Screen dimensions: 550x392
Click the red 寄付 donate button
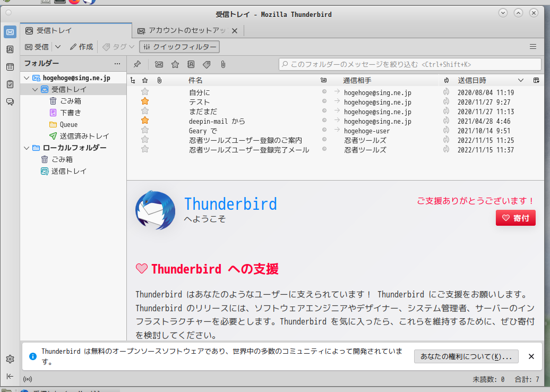tap(515, 218)
